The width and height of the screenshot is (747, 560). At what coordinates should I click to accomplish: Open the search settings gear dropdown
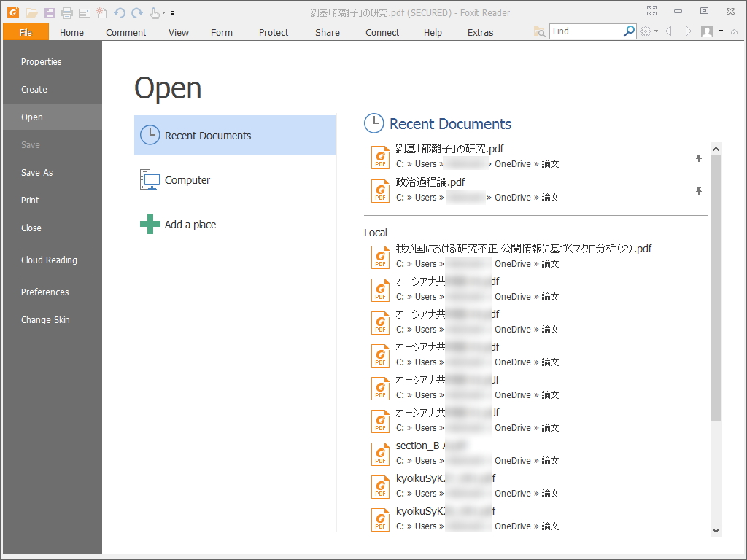coord(649,31)
